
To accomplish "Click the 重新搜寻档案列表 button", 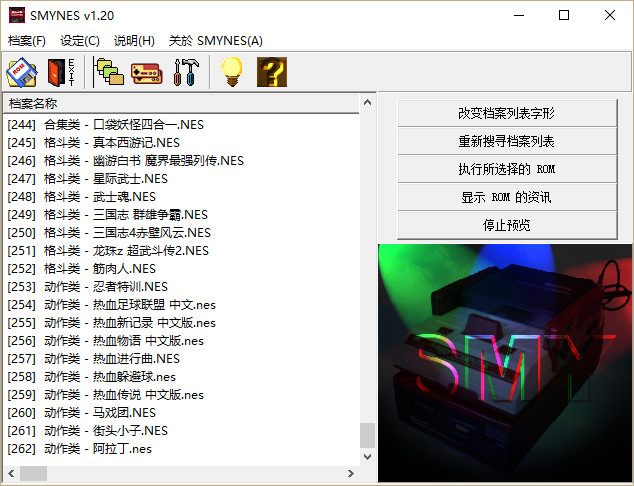I will pos(507,141).
